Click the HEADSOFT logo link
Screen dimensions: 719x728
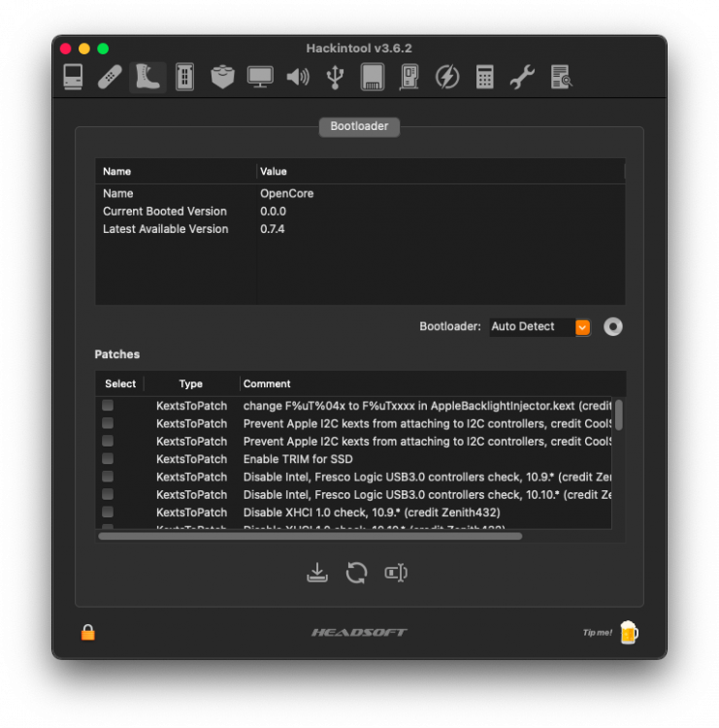pos(359,632)
